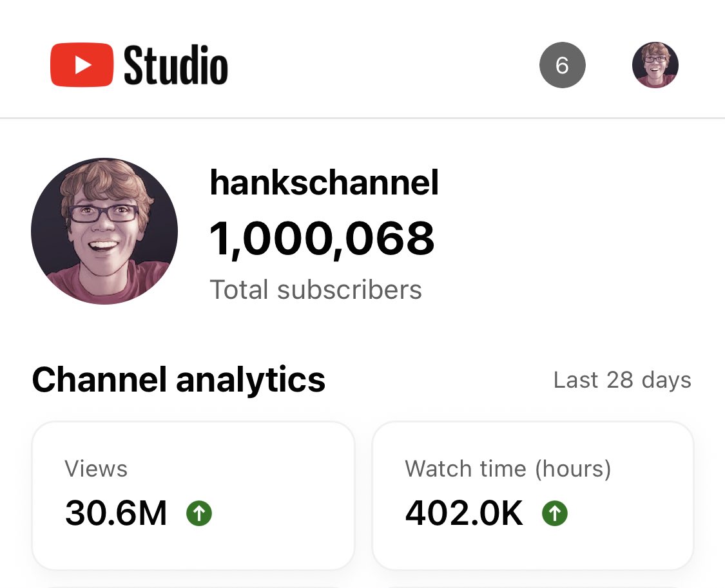Image resolution: width=725 pixels, height=588 pixels.
Task: Click the YouTube Studio logo
Action: click(139, 64)
